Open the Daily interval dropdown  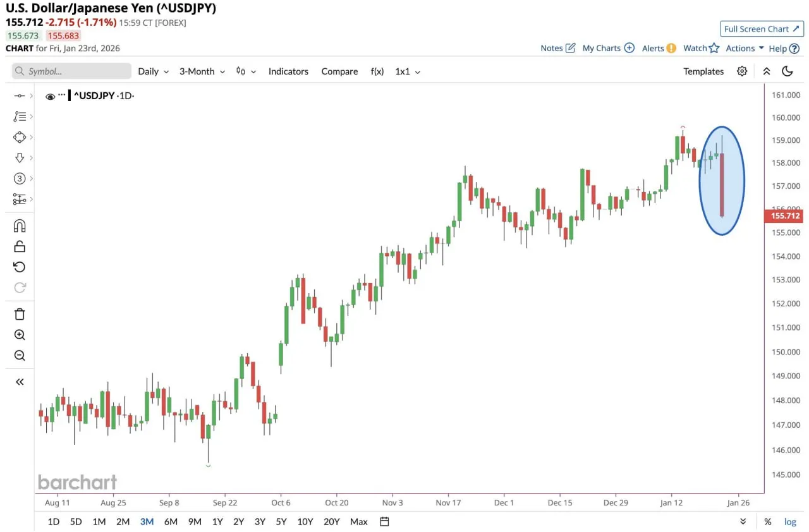[x=154, y=71]
